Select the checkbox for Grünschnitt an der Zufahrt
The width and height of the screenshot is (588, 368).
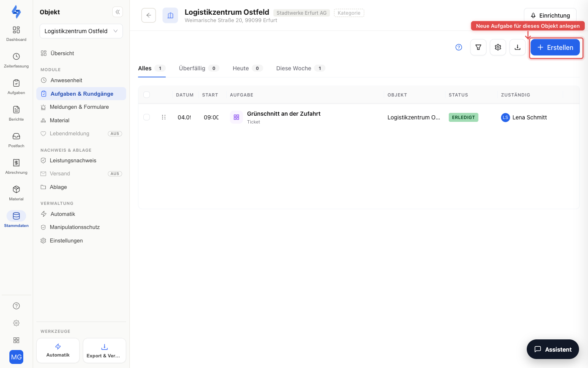(x=147, y=117)
